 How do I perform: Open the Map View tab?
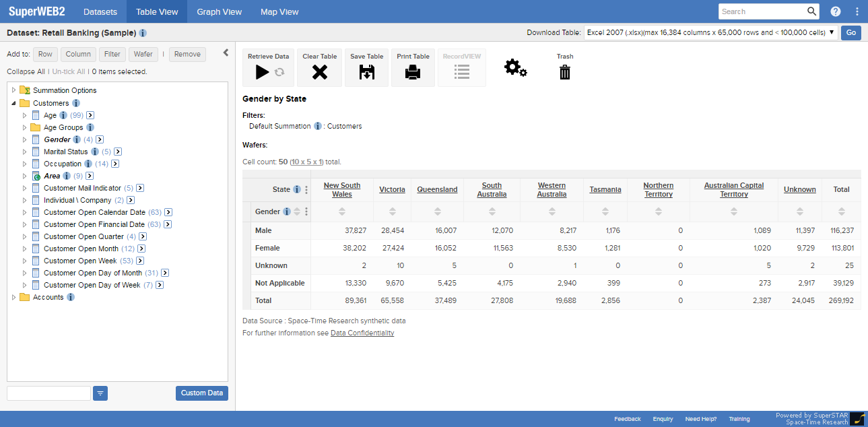point(279,11)
